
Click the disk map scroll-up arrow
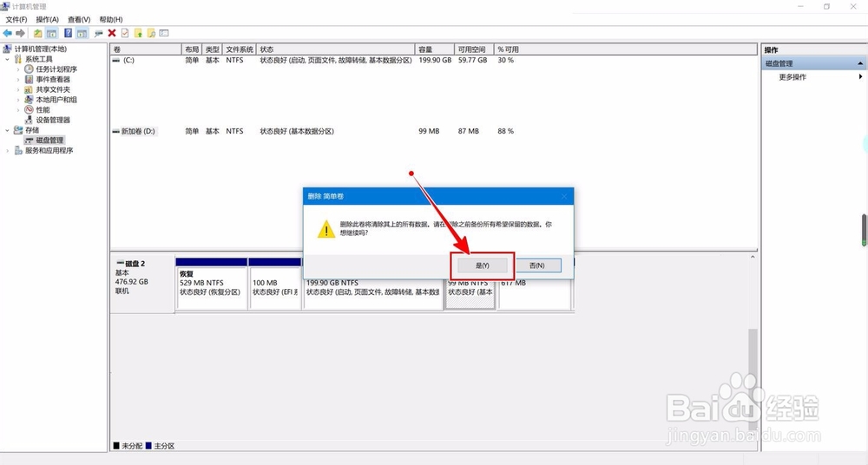coord(753,257)
